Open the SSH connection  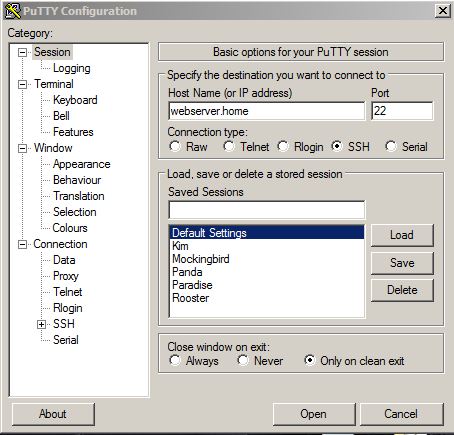(x=314, y=414)
